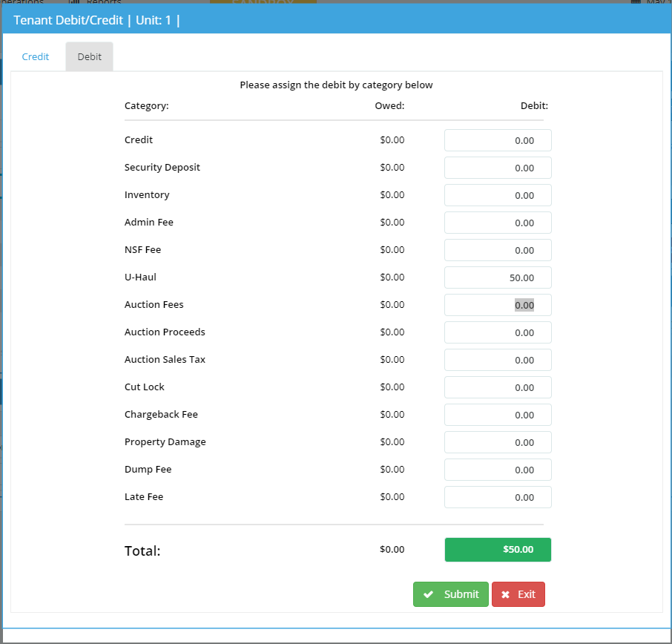
Task: Click the Submit button
Action: coord(450,594)
